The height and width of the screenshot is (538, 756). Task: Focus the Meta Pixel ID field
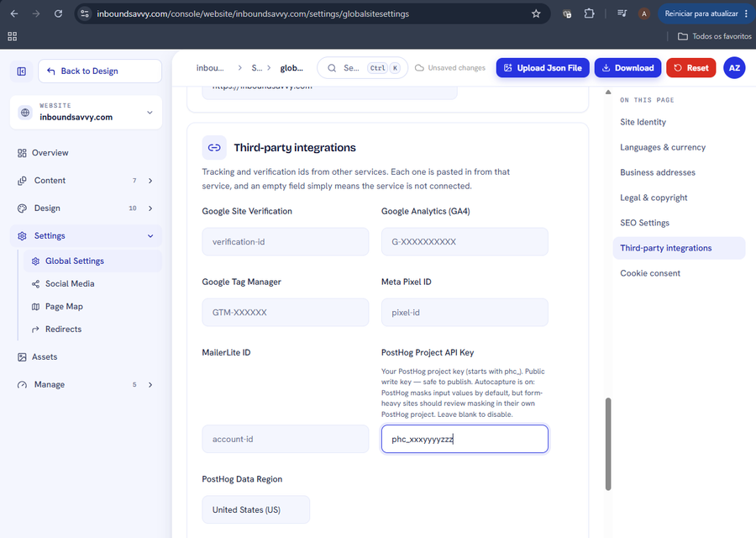(x=465, y=313)
